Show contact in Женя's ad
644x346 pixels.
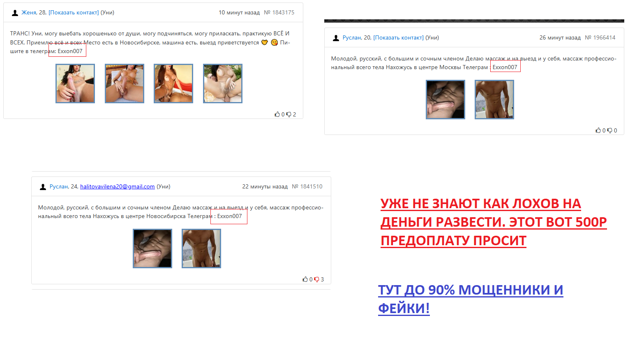pos(74,13)
